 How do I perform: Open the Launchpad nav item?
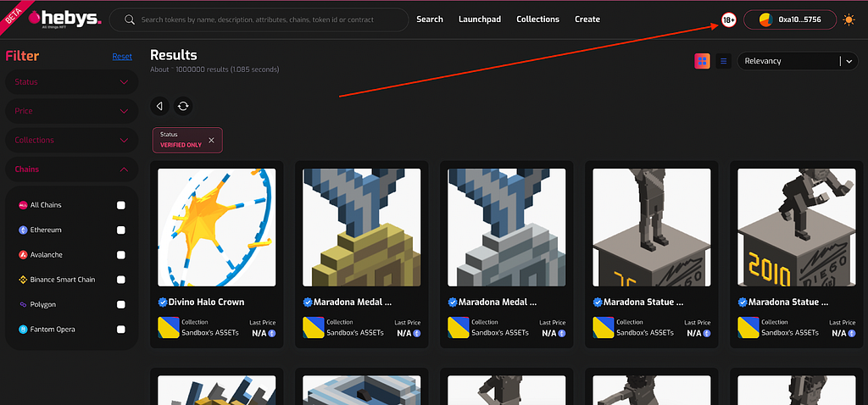tap(480, 19)
